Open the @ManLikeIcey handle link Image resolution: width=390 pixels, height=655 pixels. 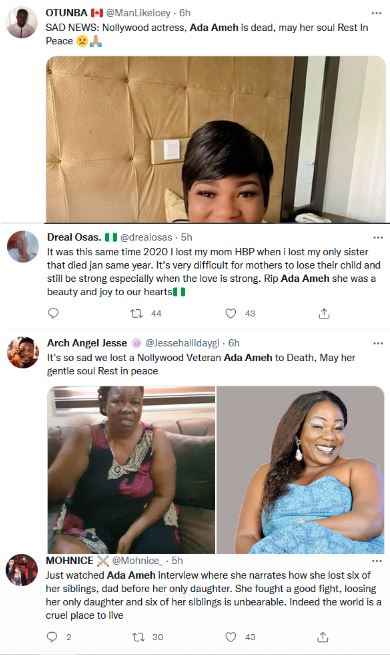[x=138, y=13]
